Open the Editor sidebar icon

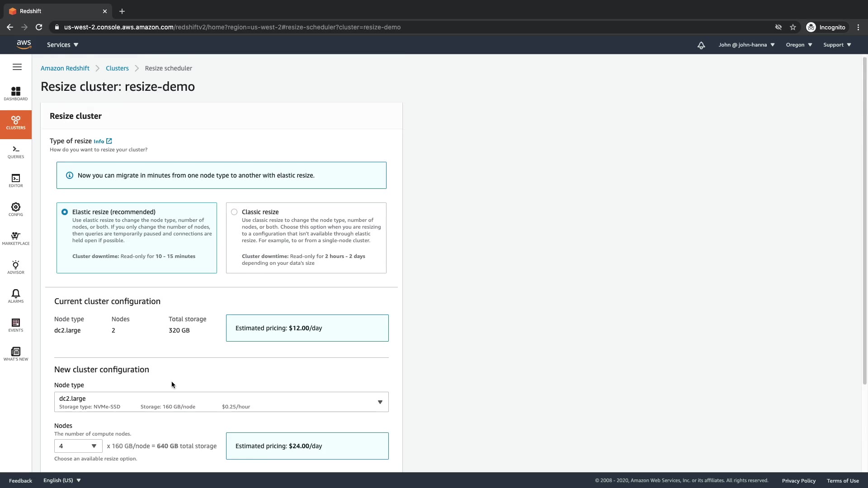16,180
